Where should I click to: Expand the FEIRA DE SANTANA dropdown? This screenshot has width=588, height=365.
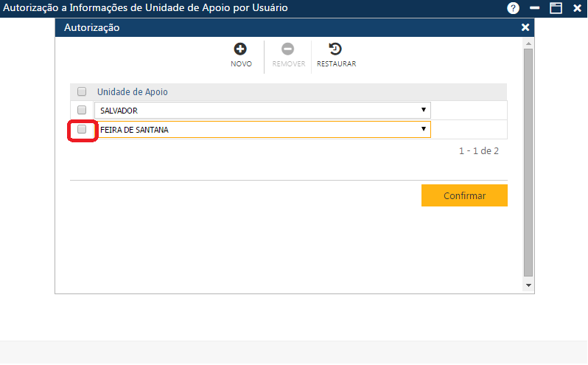[x=423, y=129]
